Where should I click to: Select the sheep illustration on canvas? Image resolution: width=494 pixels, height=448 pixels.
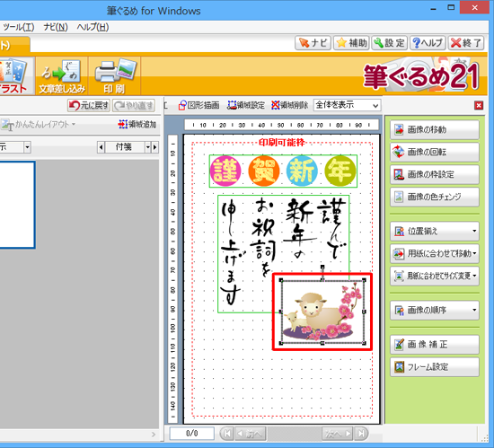pos(322,312)
